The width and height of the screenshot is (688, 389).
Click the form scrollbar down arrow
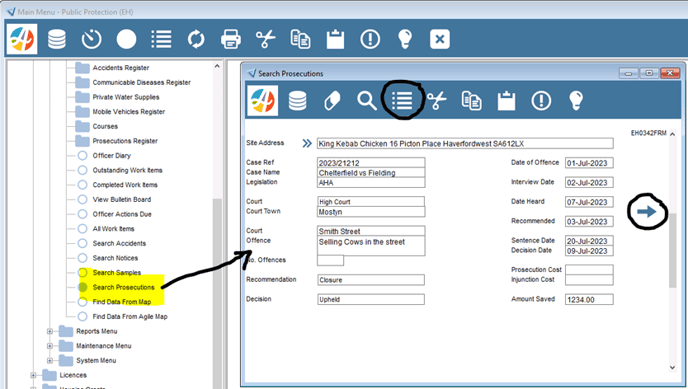pyautogui.click(x=672, y=368)
